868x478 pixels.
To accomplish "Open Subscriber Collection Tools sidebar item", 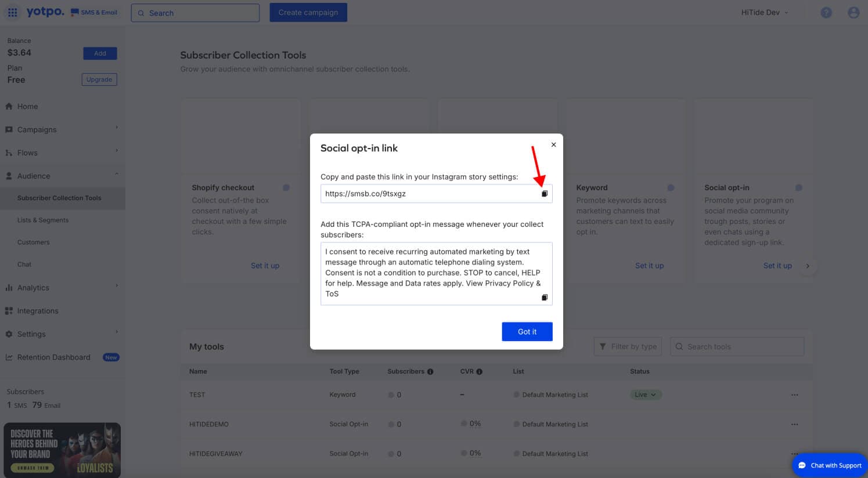I will (x=59, y=198).
